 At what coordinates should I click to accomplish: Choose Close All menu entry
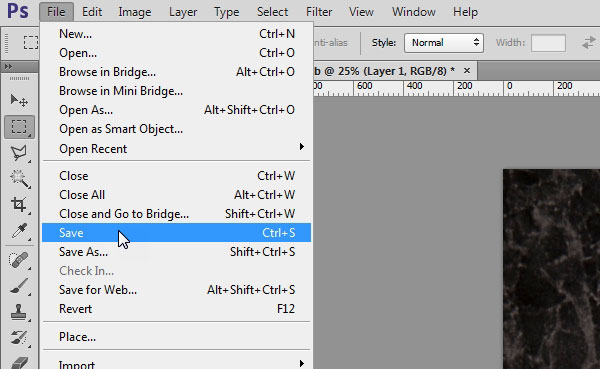176,195
